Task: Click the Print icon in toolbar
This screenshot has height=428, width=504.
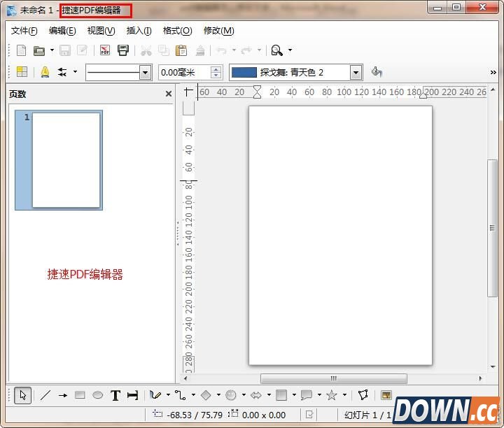Action: [x=123, y=50]
